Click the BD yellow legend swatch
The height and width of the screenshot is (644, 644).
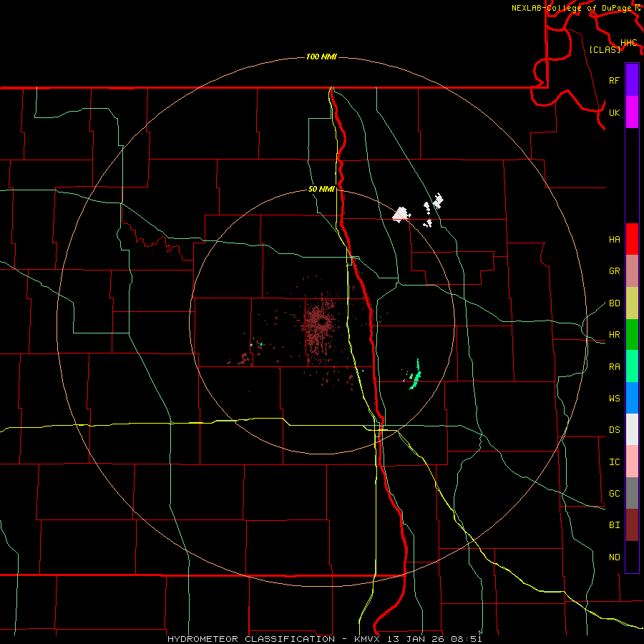(632, 303)
